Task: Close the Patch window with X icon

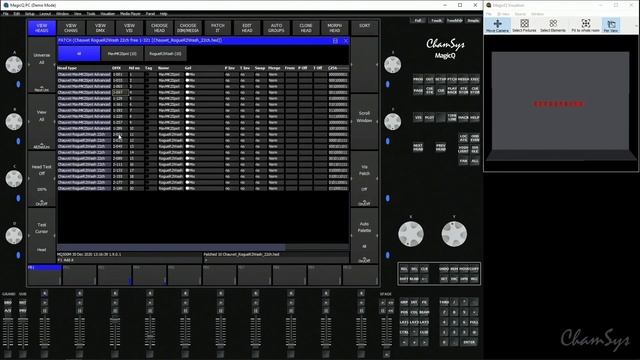Action: point(346,40)
